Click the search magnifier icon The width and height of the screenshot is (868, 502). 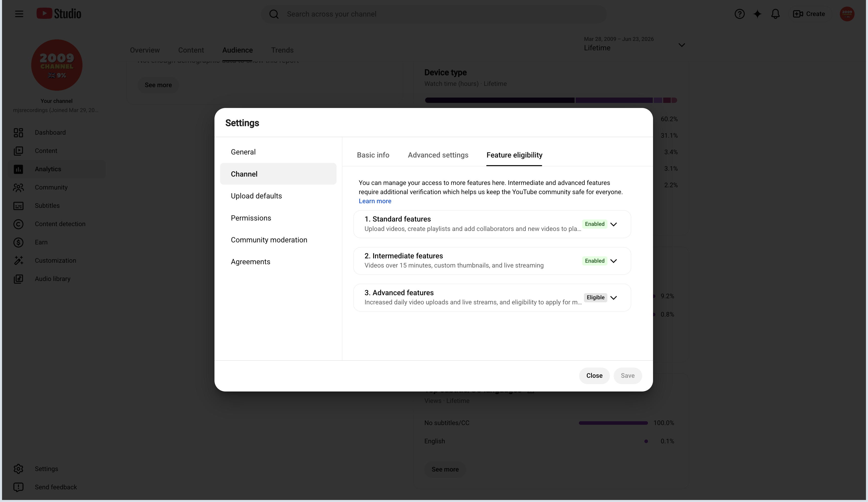click(x=274, y=14)
